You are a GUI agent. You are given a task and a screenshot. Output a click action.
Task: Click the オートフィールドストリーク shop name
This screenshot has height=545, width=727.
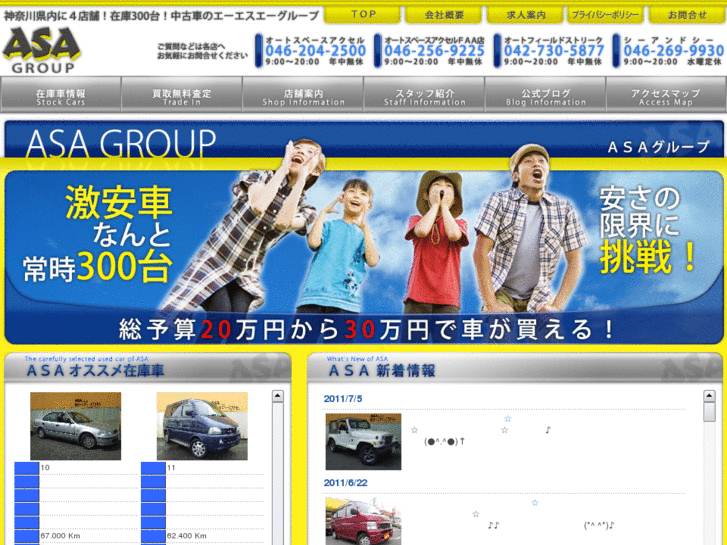pyautogui.click(x=554, y=40)
